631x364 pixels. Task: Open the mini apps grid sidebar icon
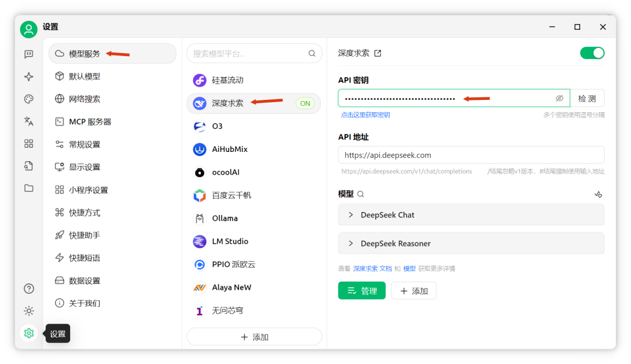click(29, 144)
